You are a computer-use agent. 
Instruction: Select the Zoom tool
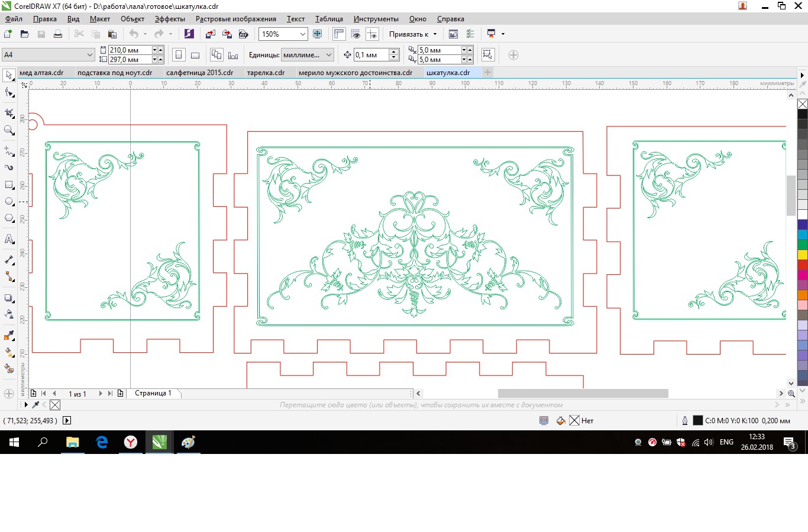pos(9,130)
